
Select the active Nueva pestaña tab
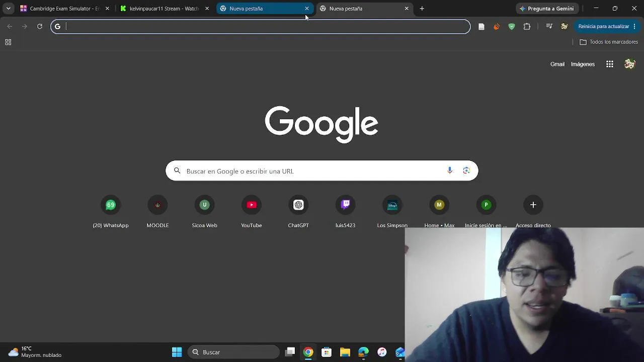click(264, 9)
